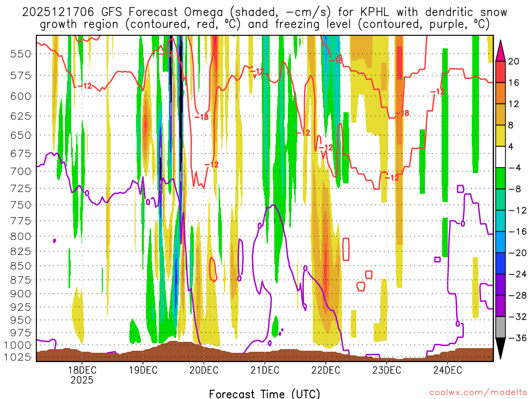Select the red color bar segment below 20
Image resolution: width=532 pixels, height=399 pixels.
[x=500, y=72]
